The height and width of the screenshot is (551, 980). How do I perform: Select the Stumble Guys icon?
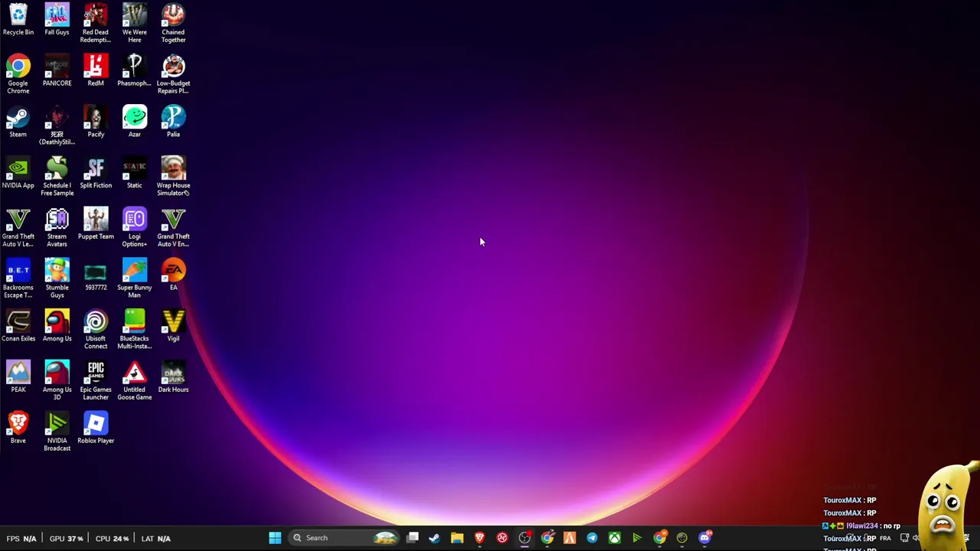pyautogui.click(x=57, y=279)
